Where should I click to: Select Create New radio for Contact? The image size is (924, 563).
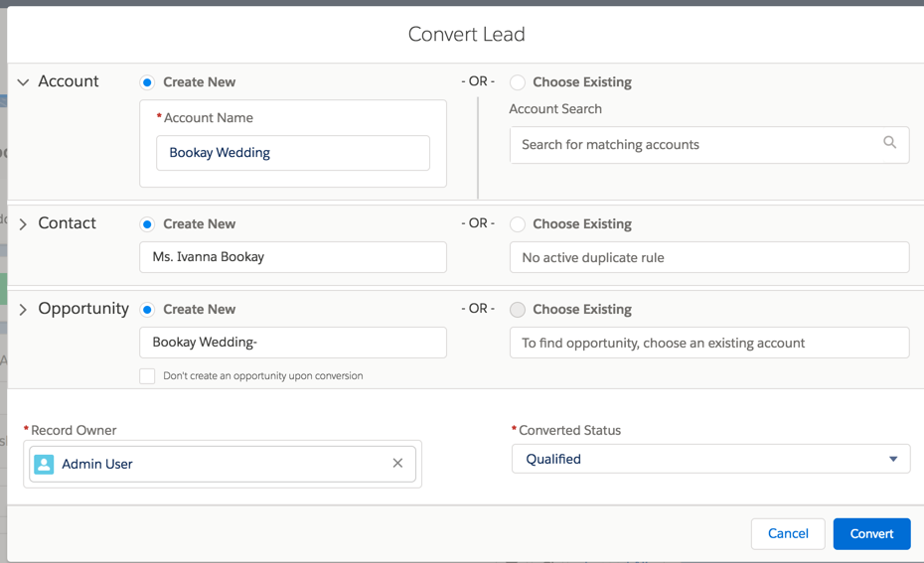click(147, 224)
